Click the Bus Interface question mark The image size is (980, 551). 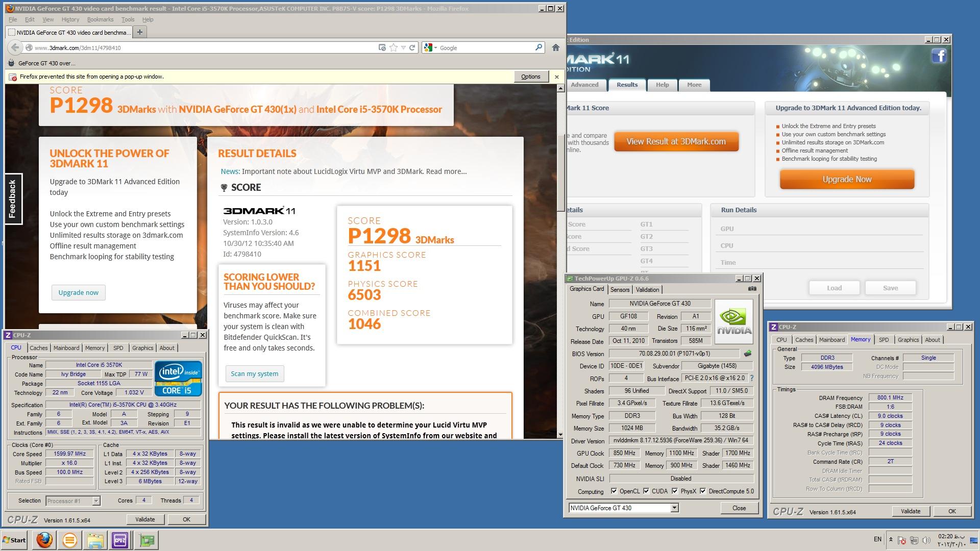tap(752, 379)
